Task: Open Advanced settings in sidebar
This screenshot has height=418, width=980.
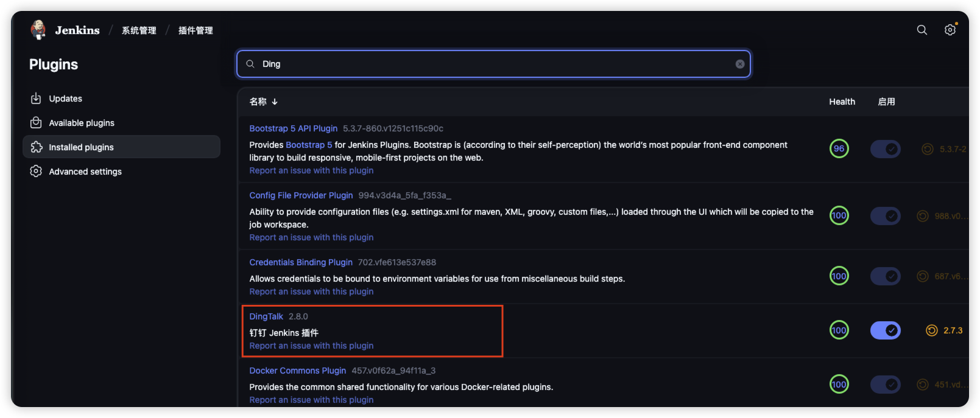Action: (x=121, y=172)
